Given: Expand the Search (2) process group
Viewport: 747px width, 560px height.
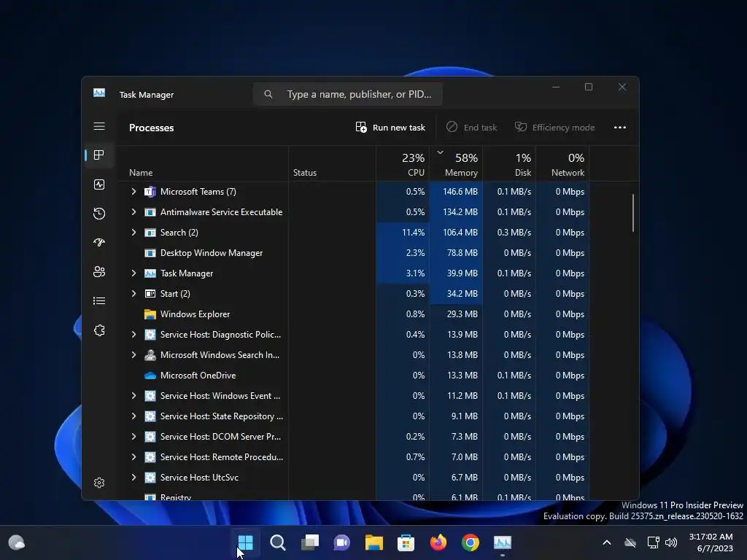Looking at the screenshot, I should (x=134, y=233).
